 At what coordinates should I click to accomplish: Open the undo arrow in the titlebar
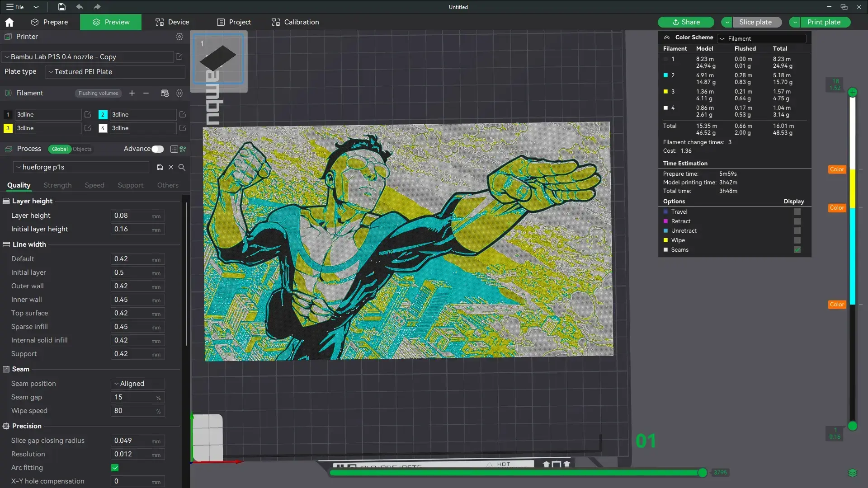80,7
